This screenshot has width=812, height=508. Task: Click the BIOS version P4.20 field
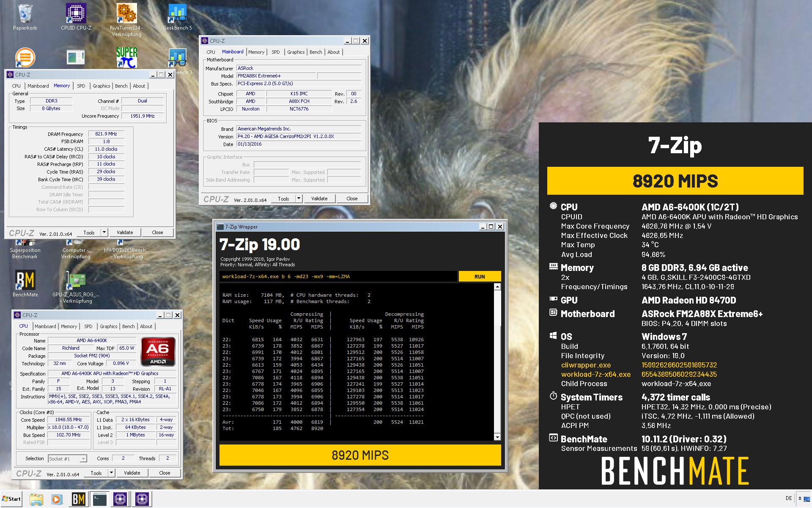299,136
